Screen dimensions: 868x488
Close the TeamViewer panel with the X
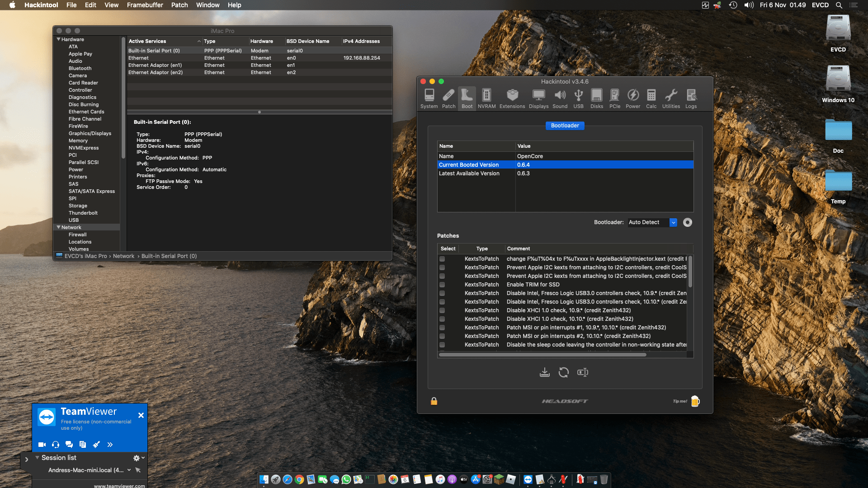point(141,415)
